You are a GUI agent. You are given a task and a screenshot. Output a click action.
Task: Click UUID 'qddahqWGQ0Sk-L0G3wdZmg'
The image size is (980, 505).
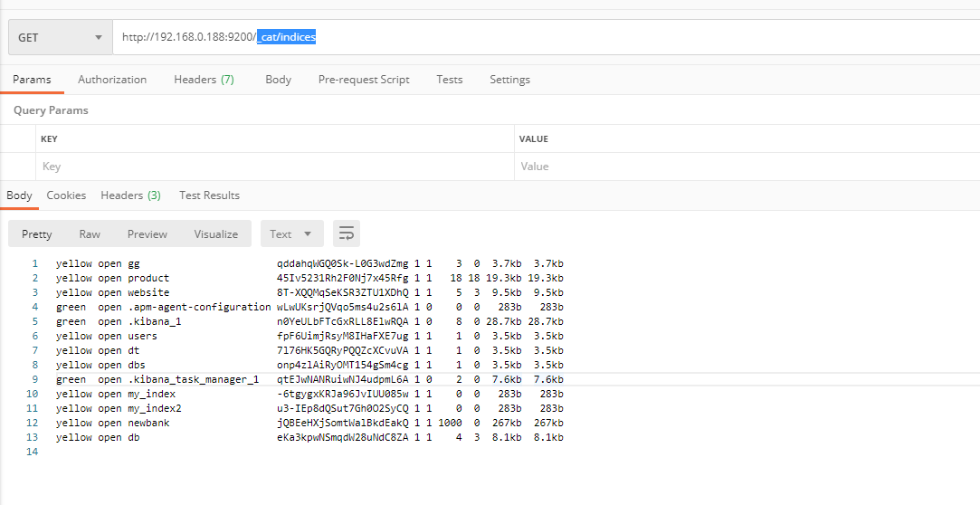(x=342, y=263)
